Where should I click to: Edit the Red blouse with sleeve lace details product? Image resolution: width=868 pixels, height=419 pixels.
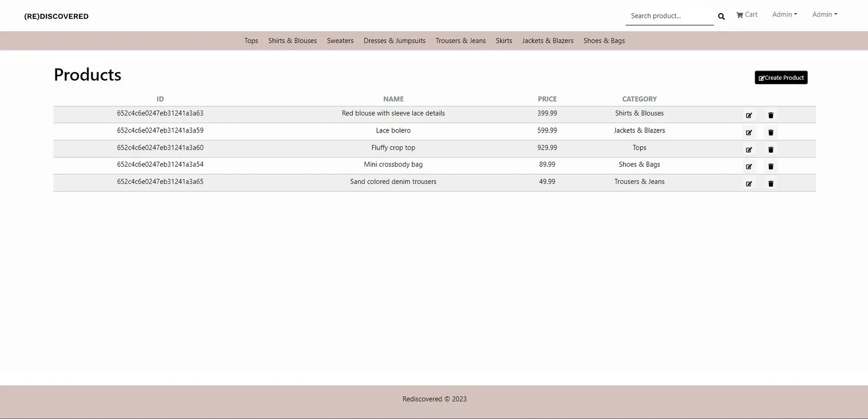(x=749, y=115)
